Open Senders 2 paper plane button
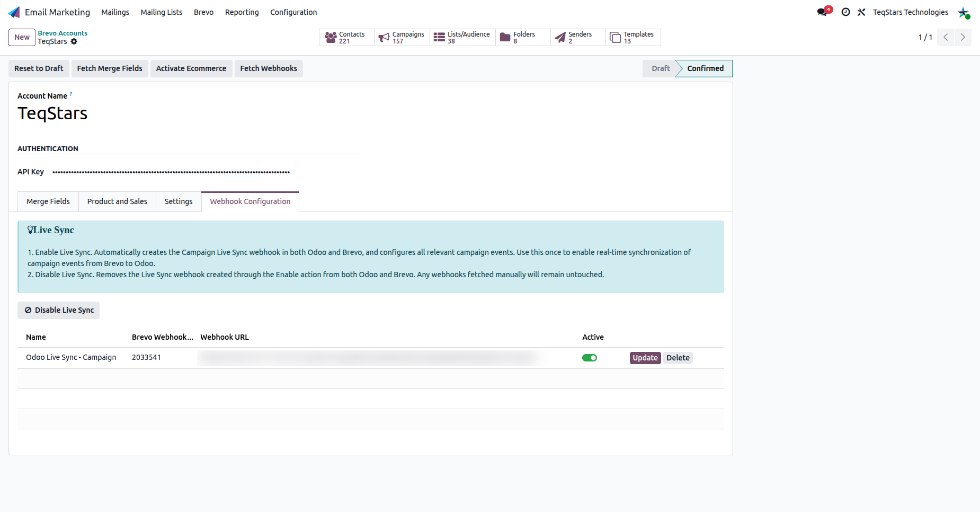Screen dimensions: 980x512 pyautogui.click(x=578, y=37)
